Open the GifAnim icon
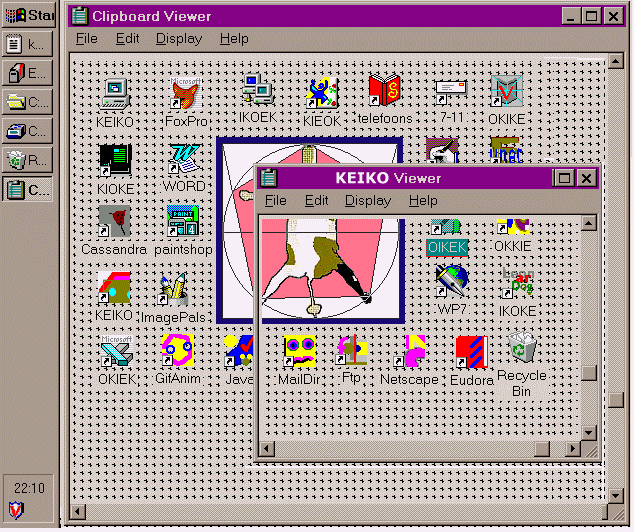634x532 pixels. 179,352
